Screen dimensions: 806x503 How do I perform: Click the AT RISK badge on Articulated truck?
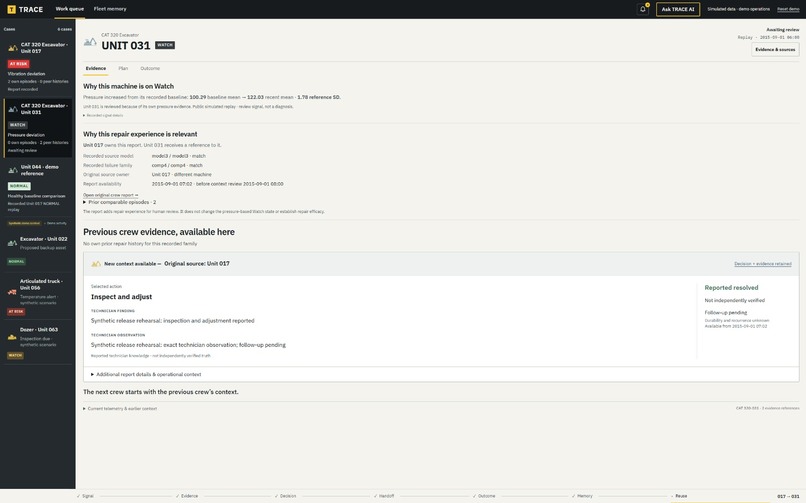(16, 312)
